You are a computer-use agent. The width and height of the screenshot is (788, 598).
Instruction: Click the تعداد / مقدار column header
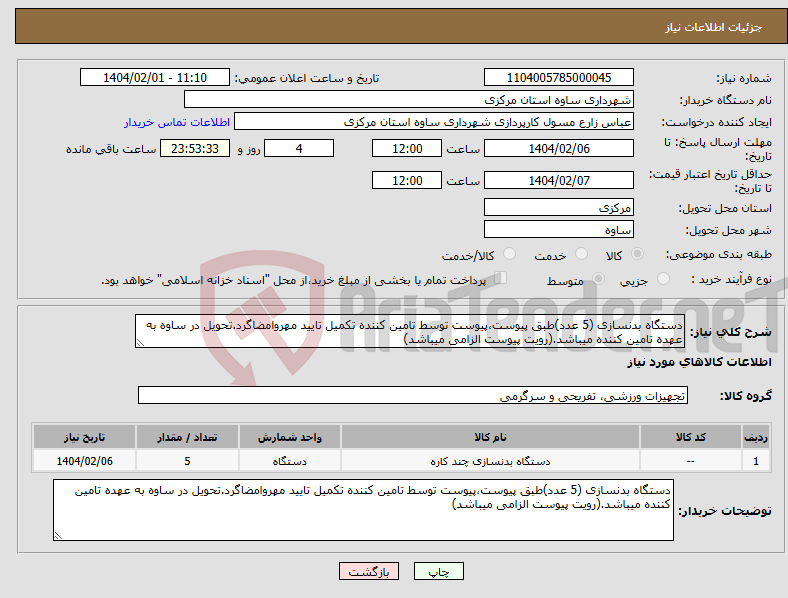click(x=187, y=437)
